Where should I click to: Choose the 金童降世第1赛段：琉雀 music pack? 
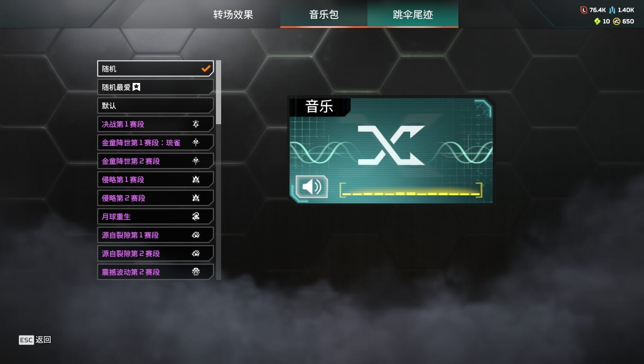(x=155, y=143)
